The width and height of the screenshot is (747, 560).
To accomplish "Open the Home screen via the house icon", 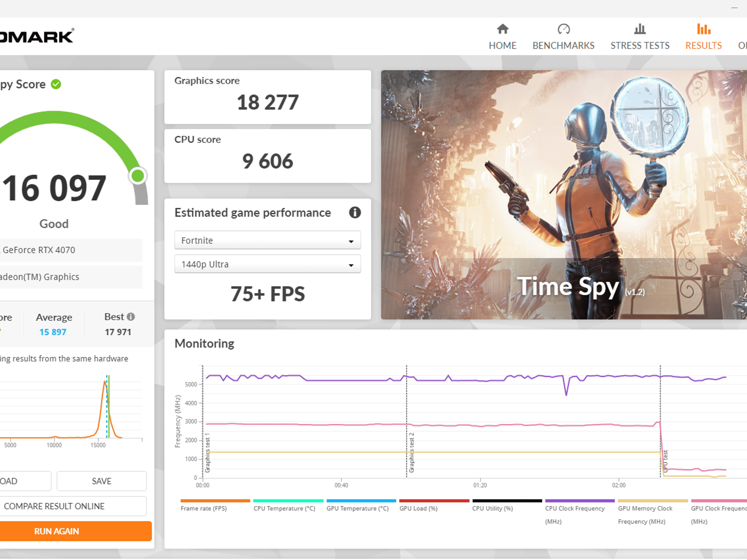I will [x=503, y=29].
